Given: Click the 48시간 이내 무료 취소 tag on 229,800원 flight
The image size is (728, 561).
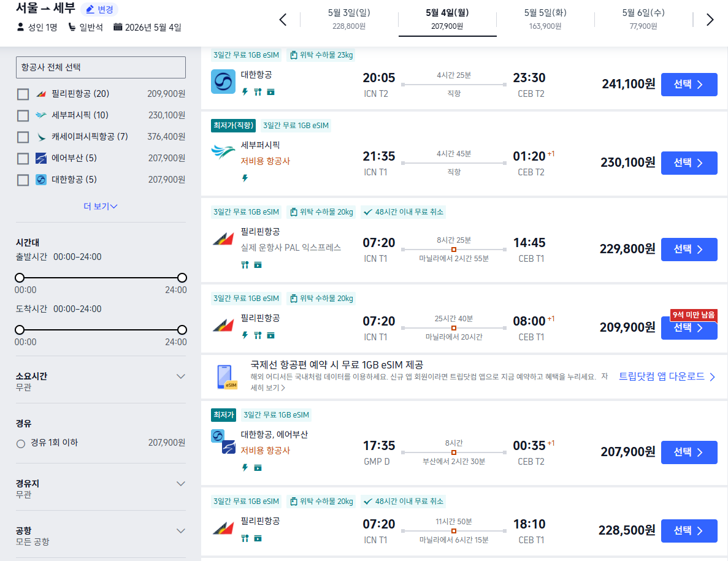Looking at the screenshot, I should coord(404,212).
